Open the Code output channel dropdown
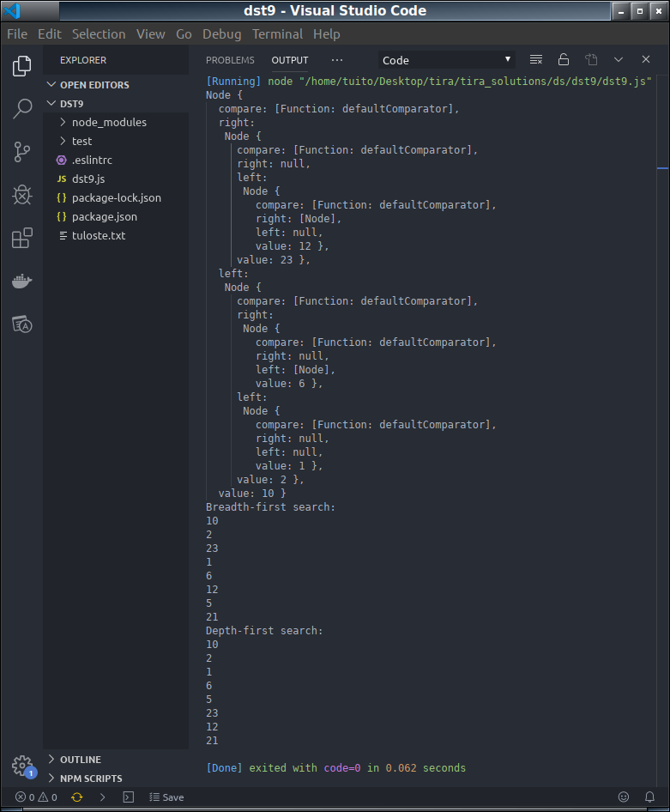 click(446, 60)
